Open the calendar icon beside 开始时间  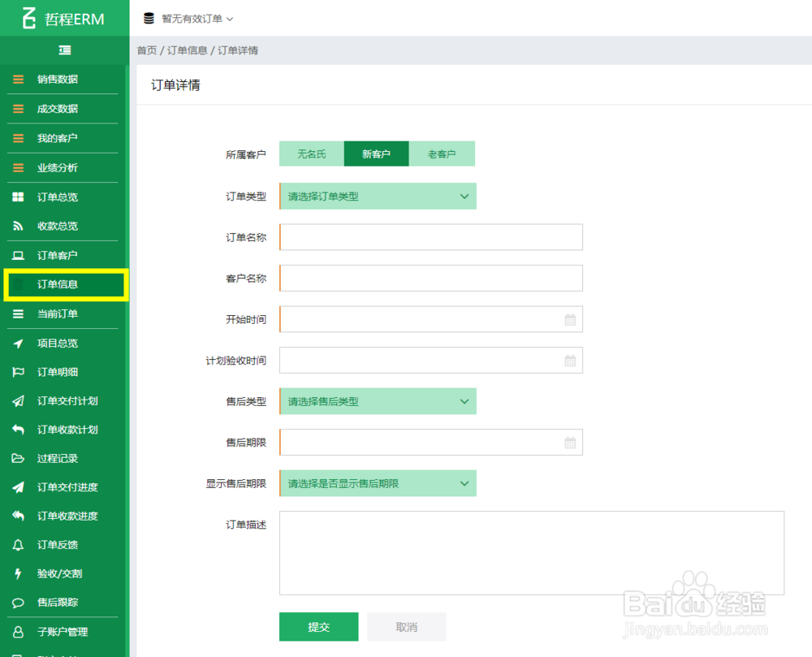click(572, 319)
